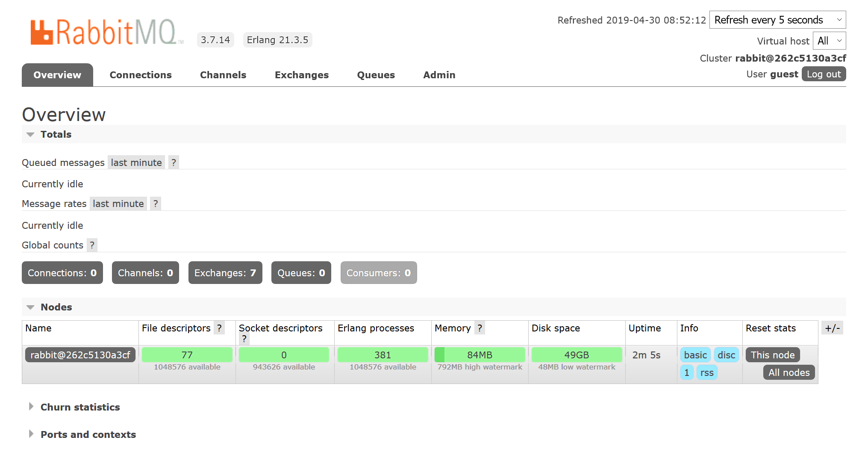Click the rss info tag

(x=707, y=372)
